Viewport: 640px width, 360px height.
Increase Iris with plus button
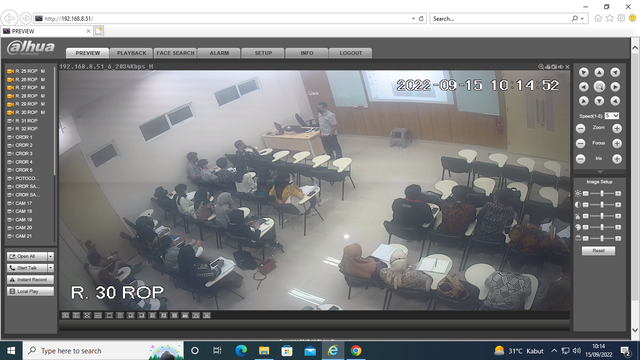617,159
